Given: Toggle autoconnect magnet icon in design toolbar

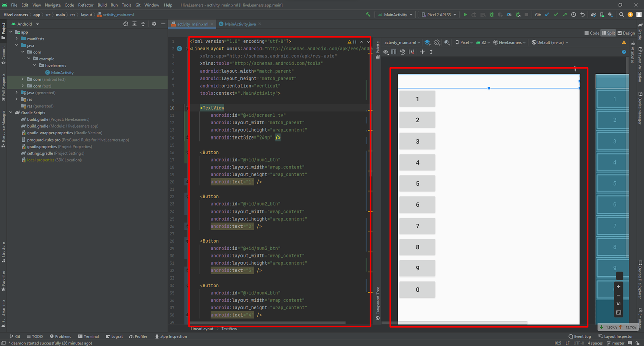Looking at the screenshot, I should 403,52.
